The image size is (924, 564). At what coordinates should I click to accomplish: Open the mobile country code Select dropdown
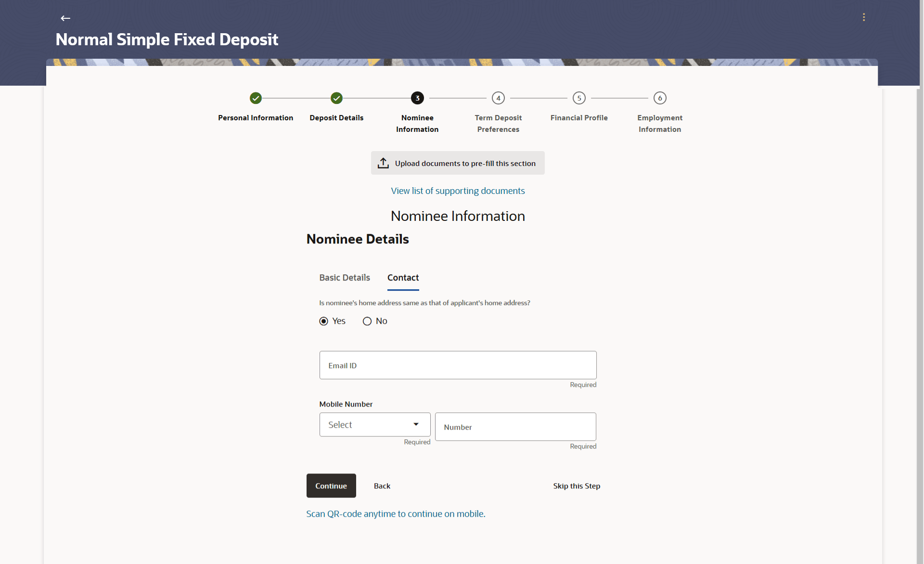pyautogui.click(x=366, y=424)
